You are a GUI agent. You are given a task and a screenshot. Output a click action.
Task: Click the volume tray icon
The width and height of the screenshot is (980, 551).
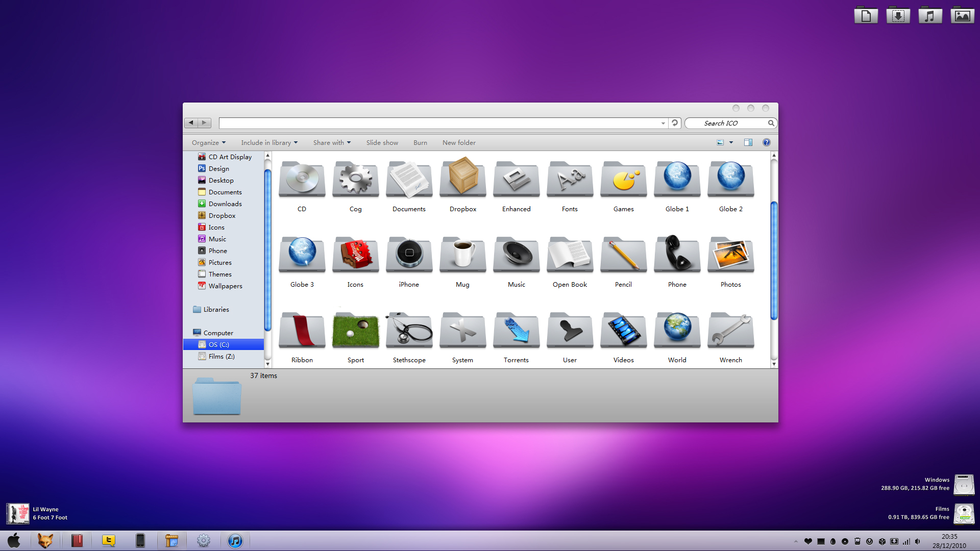[x=918, y=541]
